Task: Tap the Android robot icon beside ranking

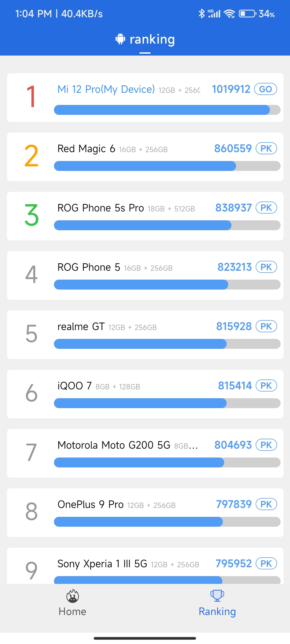Action: click(120, 39)
